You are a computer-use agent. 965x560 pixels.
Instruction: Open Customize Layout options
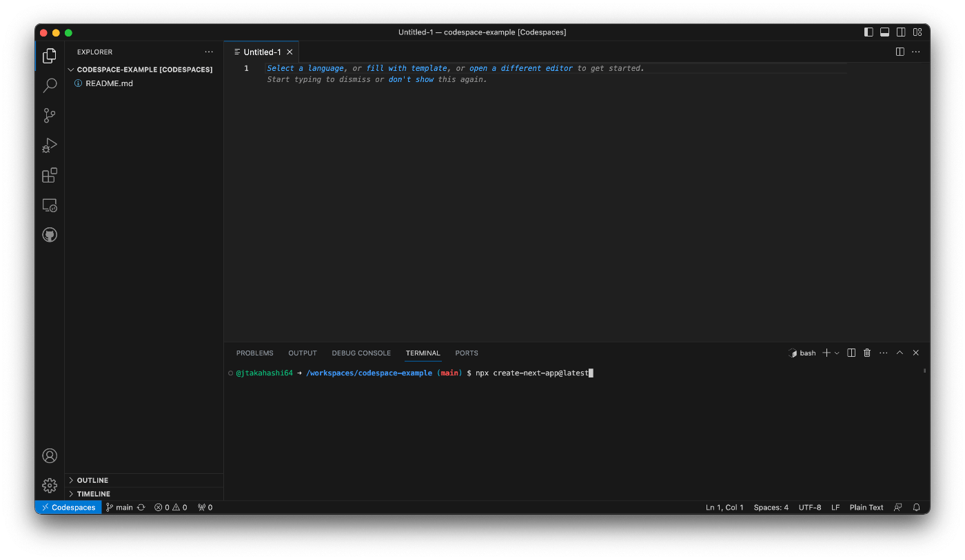click(917, 32)
